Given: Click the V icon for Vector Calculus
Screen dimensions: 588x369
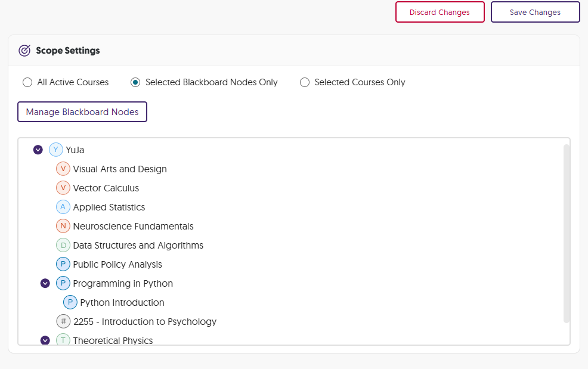Looking at the screenshot, I should pyautogui.click(x=63, y=188).
